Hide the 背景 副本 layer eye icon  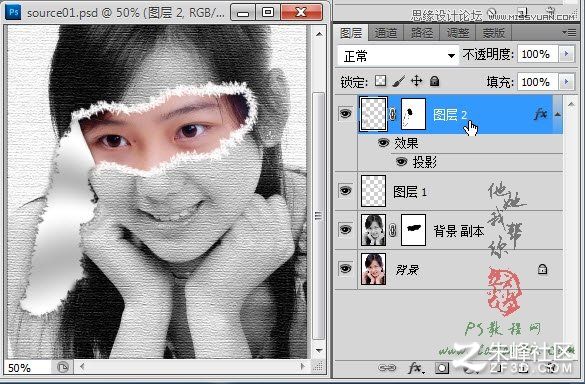(345, 229)
